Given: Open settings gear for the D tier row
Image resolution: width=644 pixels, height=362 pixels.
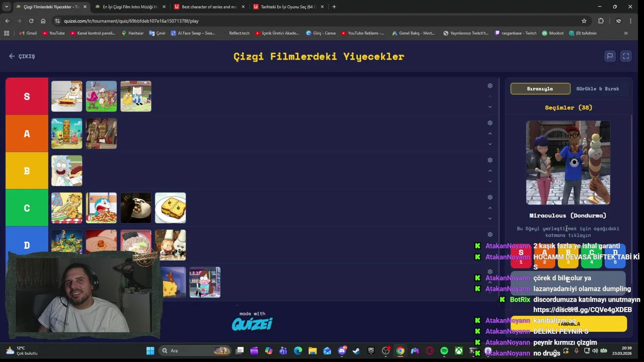Looking at the screenshot, I should (490, 235).
